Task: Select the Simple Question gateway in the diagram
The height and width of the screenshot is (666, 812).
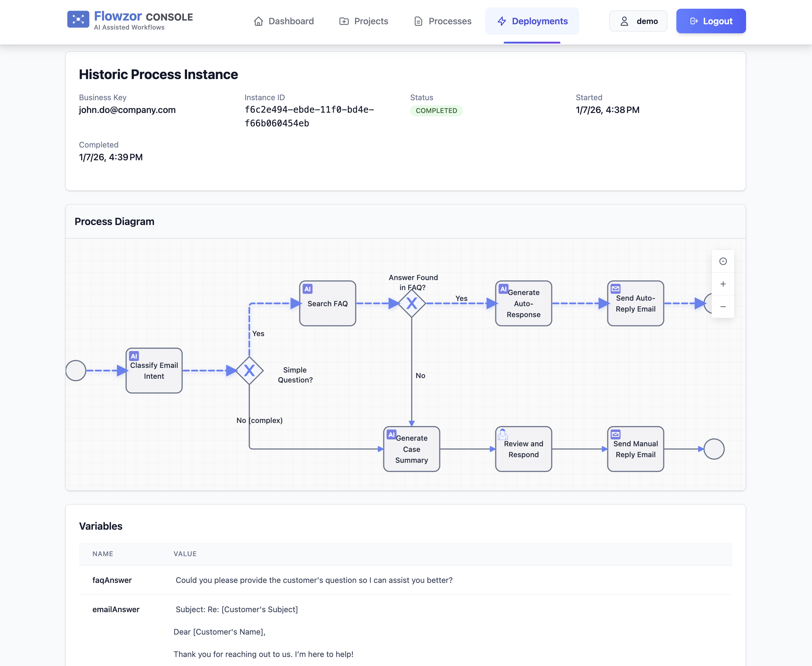Action: 249,370
